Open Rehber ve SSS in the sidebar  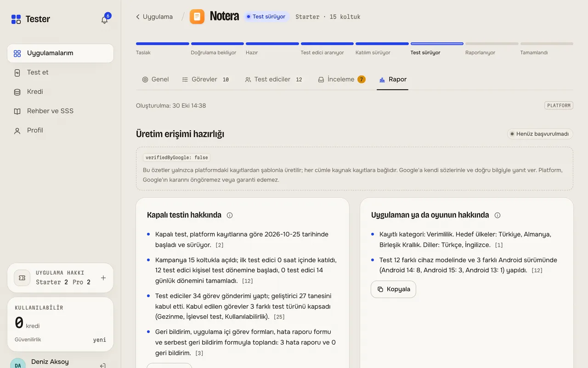60,111
